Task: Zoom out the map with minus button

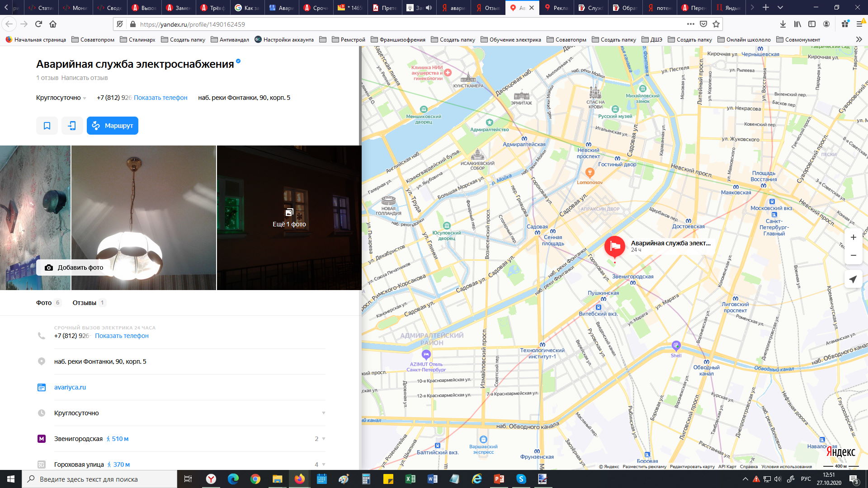Action: [x=853, y=255]
